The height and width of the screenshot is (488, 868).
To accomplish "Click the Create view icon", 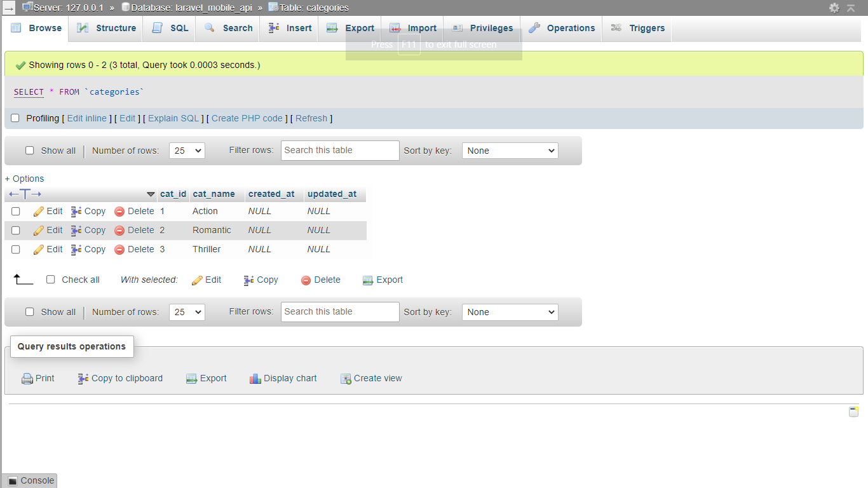I will coord(346,379).
